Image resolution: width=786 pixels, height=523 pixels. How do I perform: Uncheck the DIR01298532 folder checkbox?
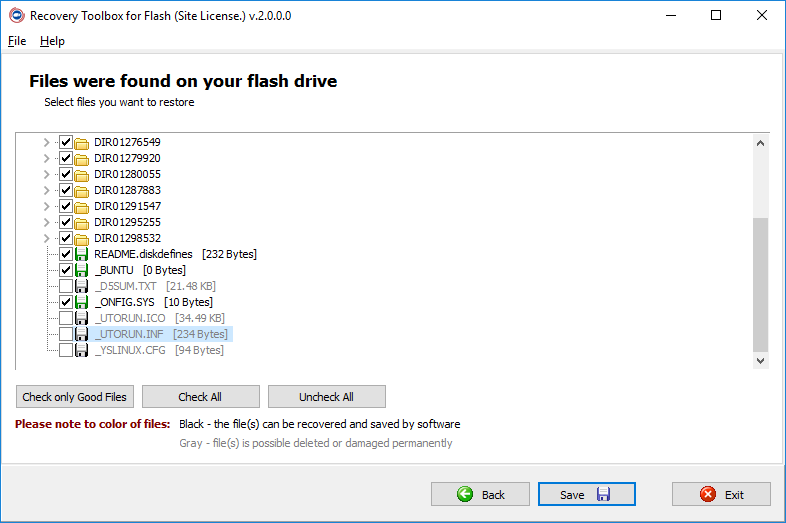click(66, 238)
